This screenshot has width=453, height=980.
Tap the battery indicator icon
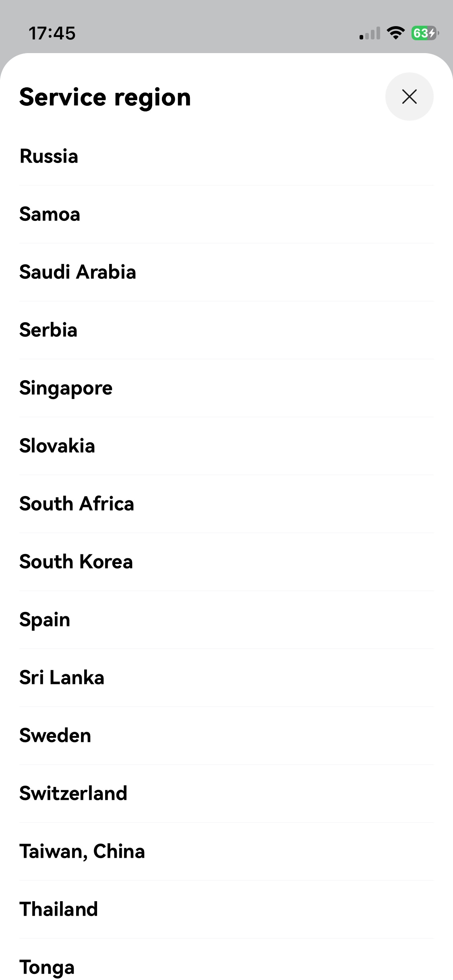click(x=424, y=33)
